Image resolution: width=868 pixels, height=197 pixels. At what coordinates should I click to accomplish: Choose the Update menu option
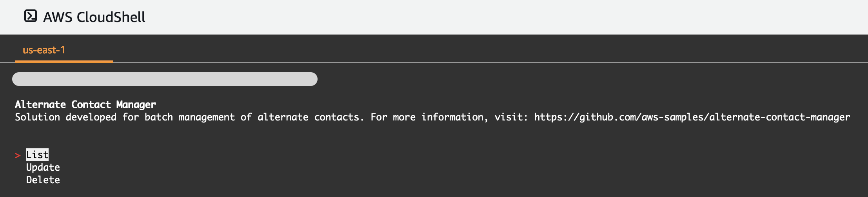coord(43,167)
